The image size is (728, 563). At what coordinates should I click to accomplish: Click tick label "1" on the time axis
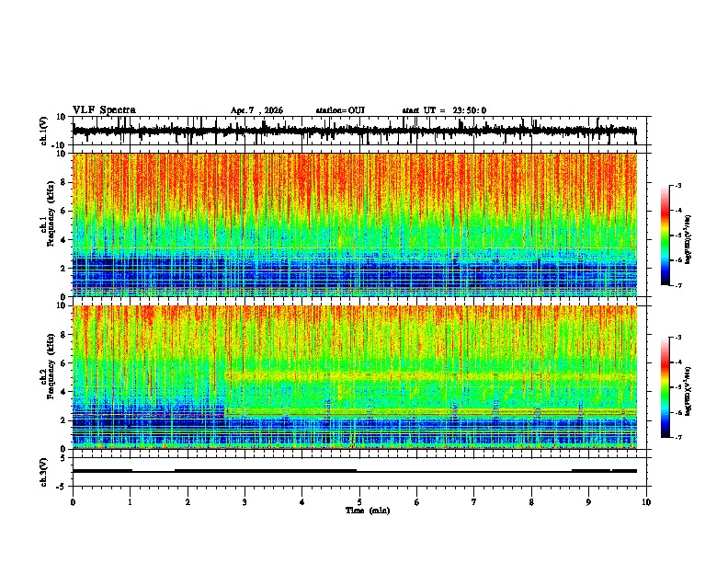coord(130,502)
